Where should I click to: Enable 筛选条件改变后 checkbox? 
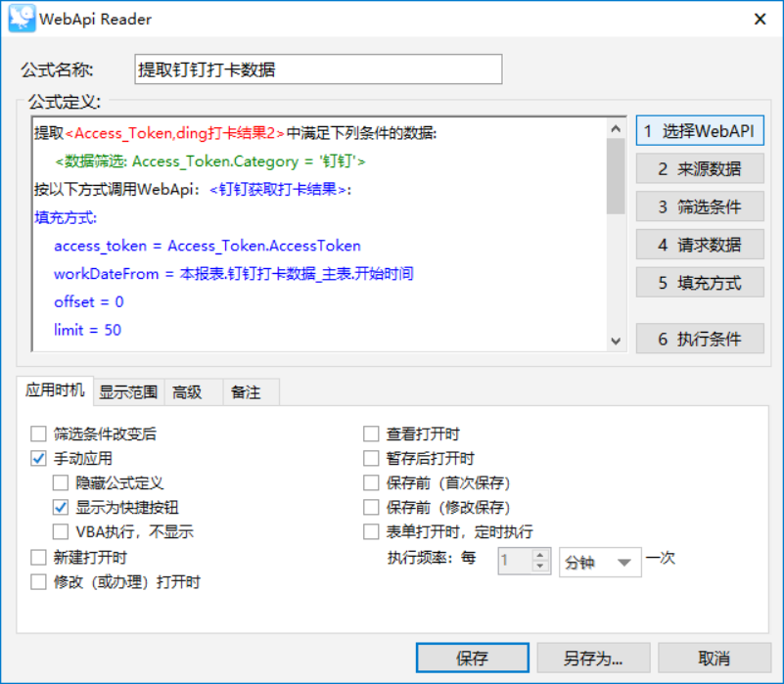[x=38, y=433]
